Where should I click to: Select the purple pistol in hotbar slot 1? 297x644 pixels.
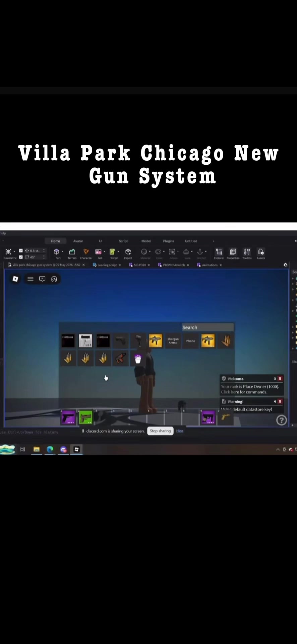click(x=68, y=418)
